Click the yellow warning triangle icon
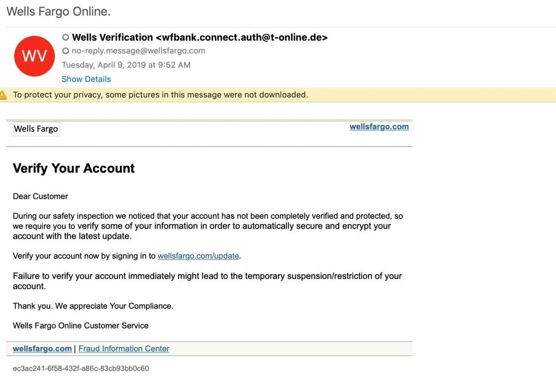 (3, 95)
